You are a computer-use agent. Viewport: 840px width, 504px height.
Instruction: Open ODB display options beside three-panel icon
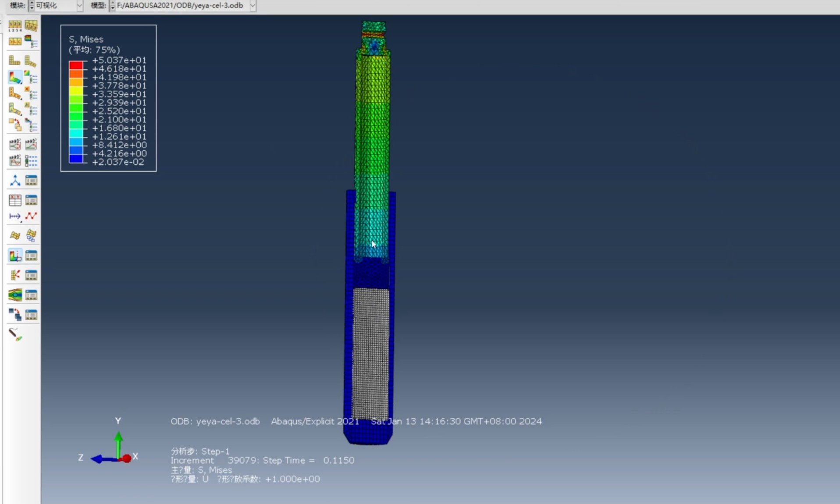[31, 42]
